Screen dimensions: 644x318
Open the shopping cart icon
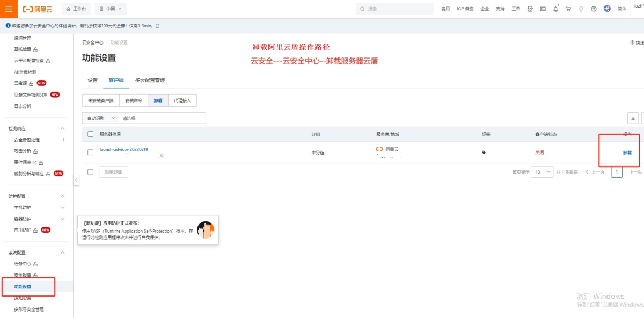568,9
